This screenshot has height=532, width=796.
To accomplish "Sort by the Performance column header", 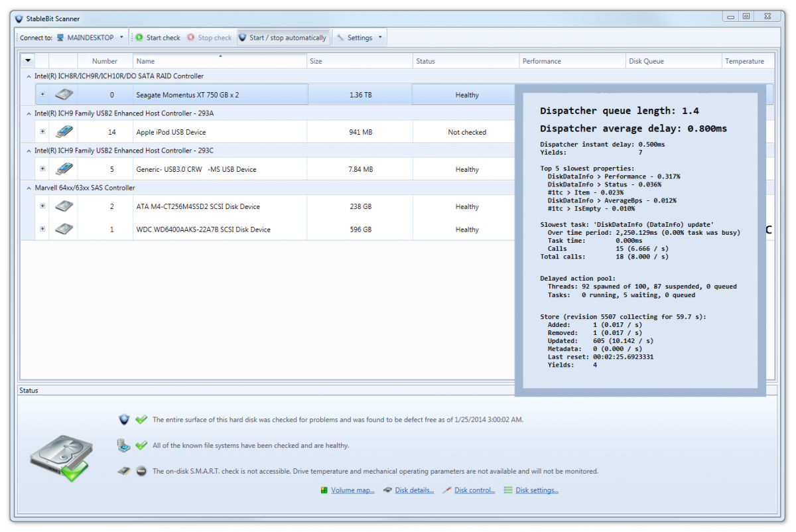I will 572,61.
